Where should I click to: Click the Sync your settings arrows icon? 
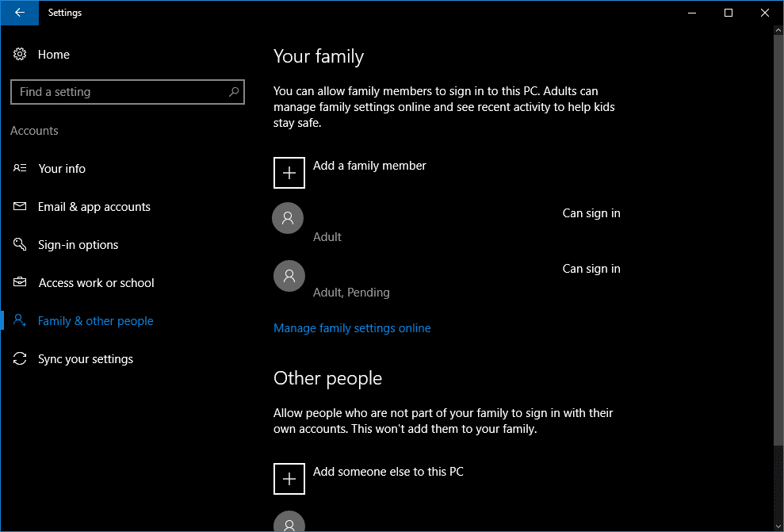(21, 359)
